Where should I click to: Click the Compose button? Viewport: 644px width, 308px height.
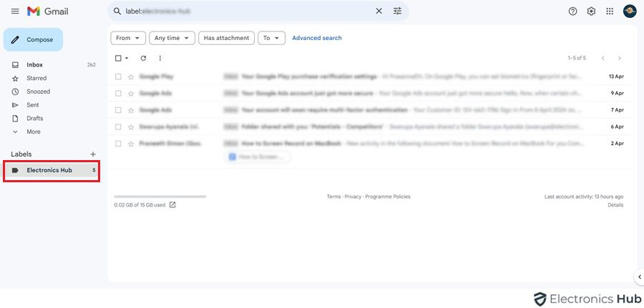33,40
